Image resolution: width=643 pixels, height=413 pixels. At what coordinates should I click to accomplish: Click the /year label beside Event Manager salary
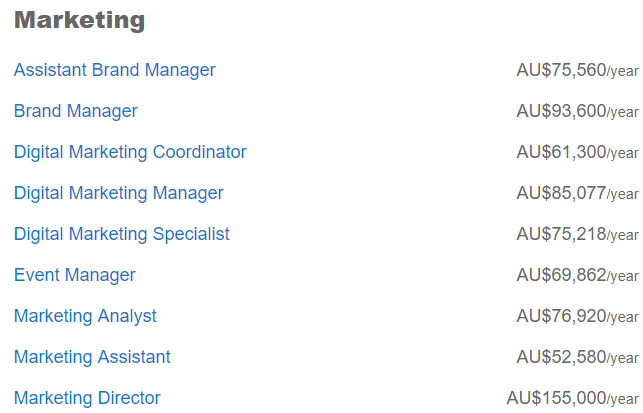click(x=622, y=277)
